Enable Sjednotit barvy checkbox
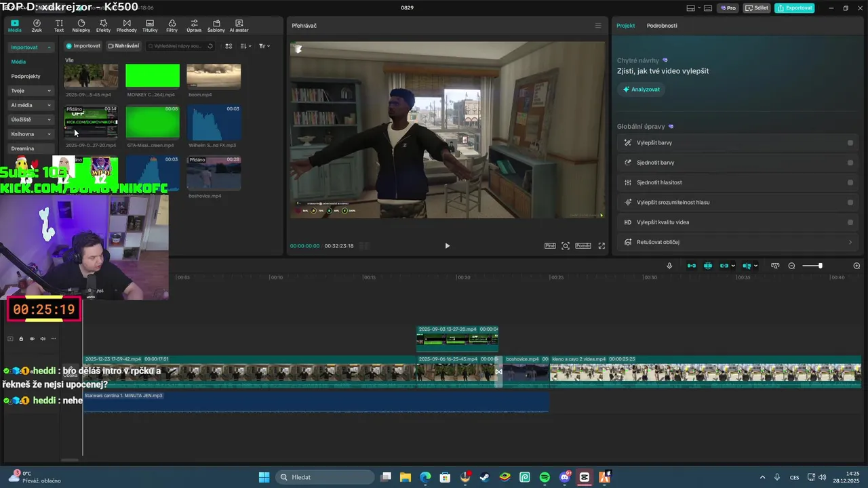 [850, 163]
